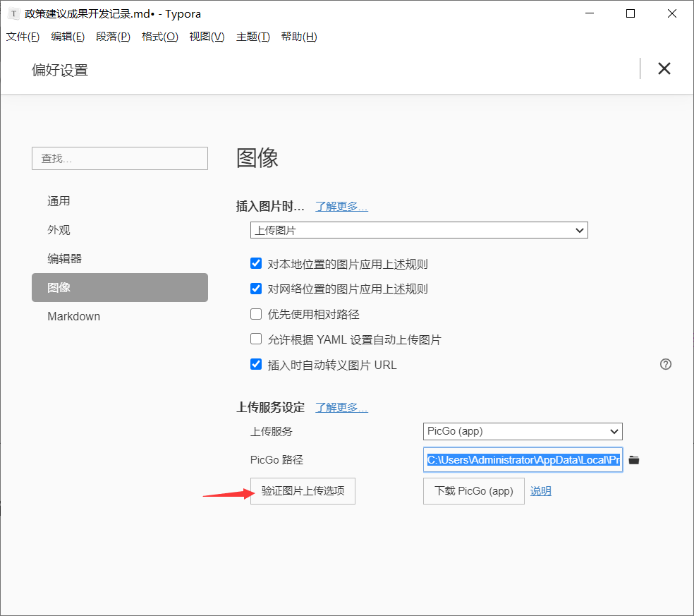Screen dimensions: 694x616
Task: Toggle the network image location rule checkbox
Action: (x=256, y=289)
